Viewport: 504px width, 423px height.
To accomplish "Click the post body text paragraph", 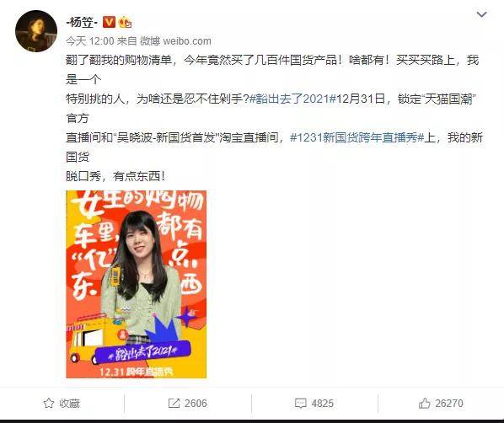I will [274, 118].
